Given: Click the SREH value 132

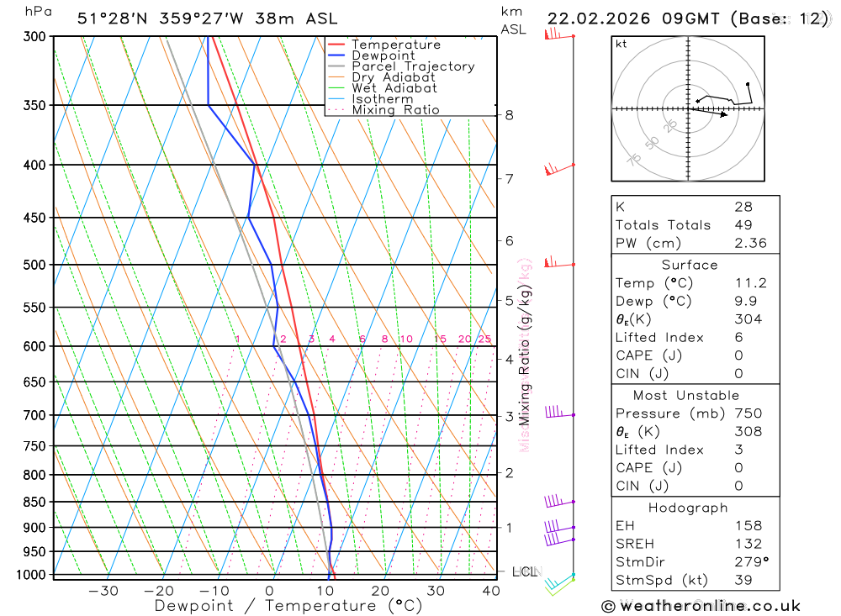Looking at the screenshot, I should pyautogui.click(x=748, y=545).
